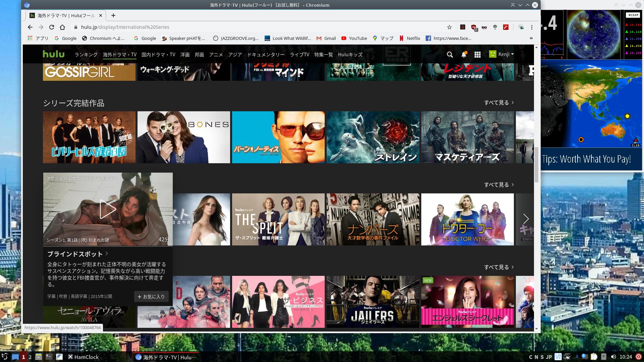The image size is (644, 362).
Task: Go to the Chromium home page icon
Action: point(62,27)
